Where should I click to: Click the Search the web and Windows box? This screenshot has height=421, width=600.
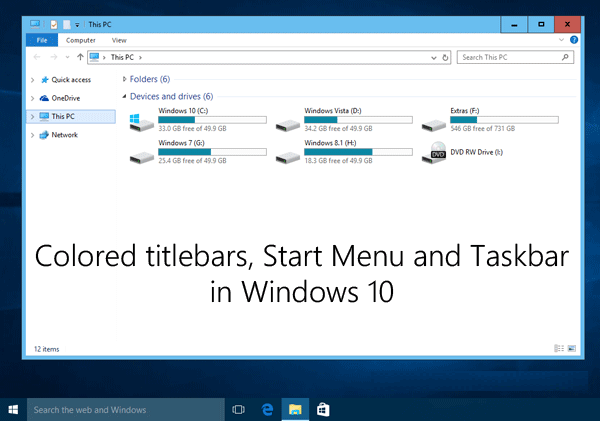pos(126,410)
